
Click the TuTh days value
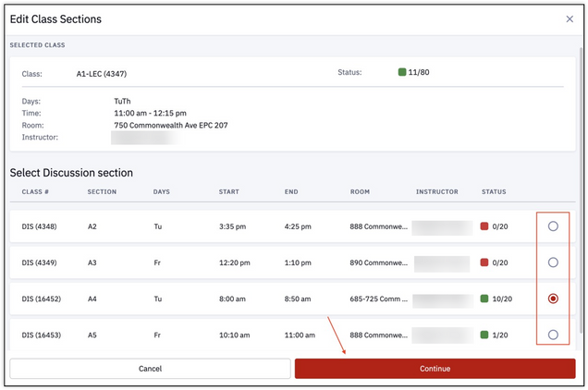[122, 102]
